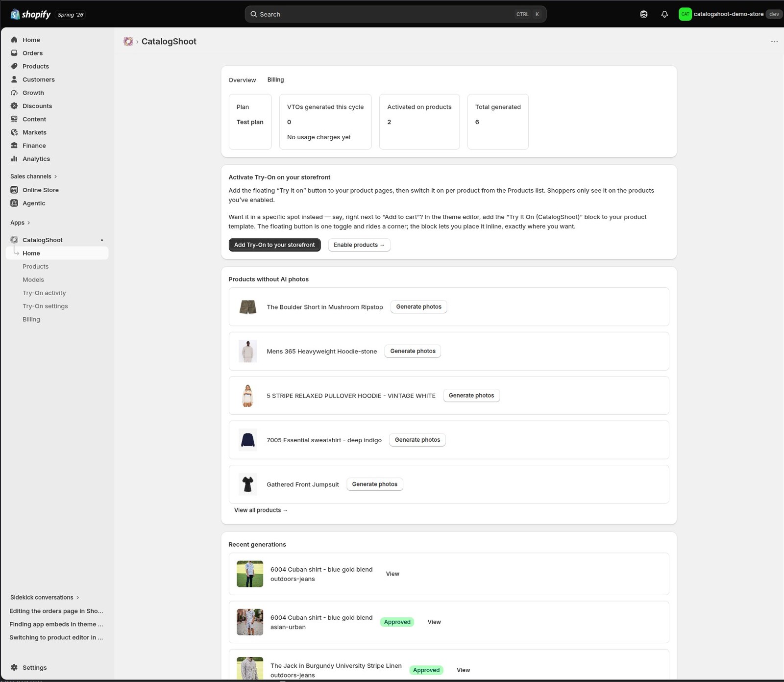
Task: Click the Products tag icon in the main sidebar
Action: [x=14, y=66]
